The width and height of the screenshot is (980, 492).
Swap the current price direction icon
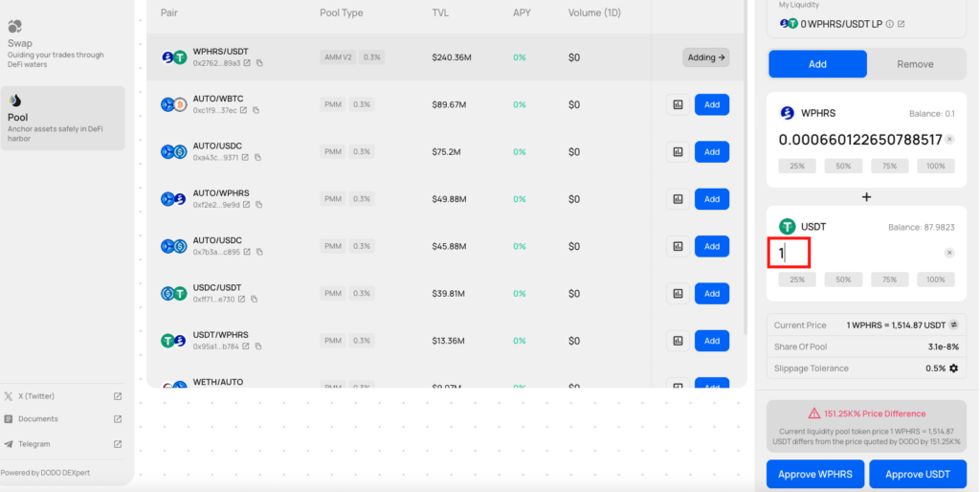coord(953,324)
